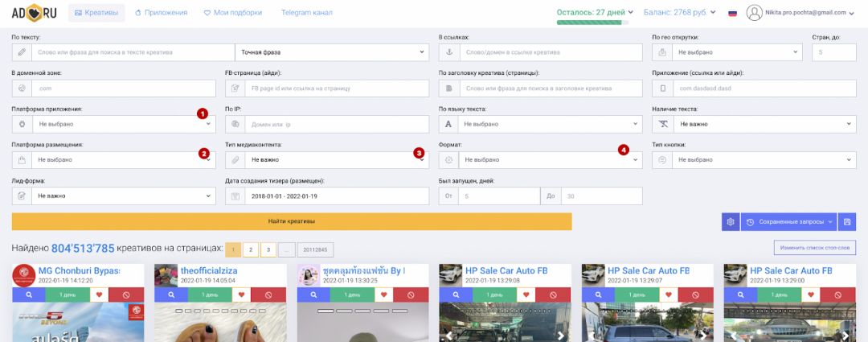Viewport: 868px width, 342px height.
Task: Open the 'Тип кнопки' dropdown
Action: (753, 160)
